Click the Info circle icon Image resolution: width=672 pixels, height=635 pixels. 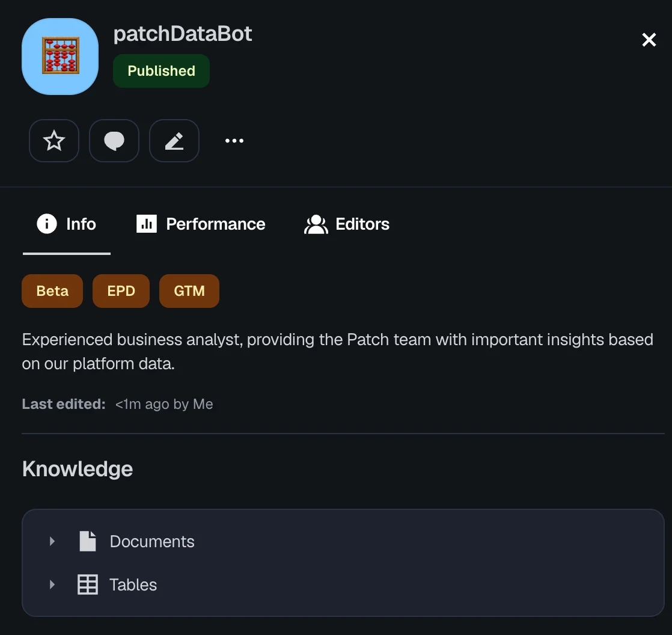(x=46, y=224)
